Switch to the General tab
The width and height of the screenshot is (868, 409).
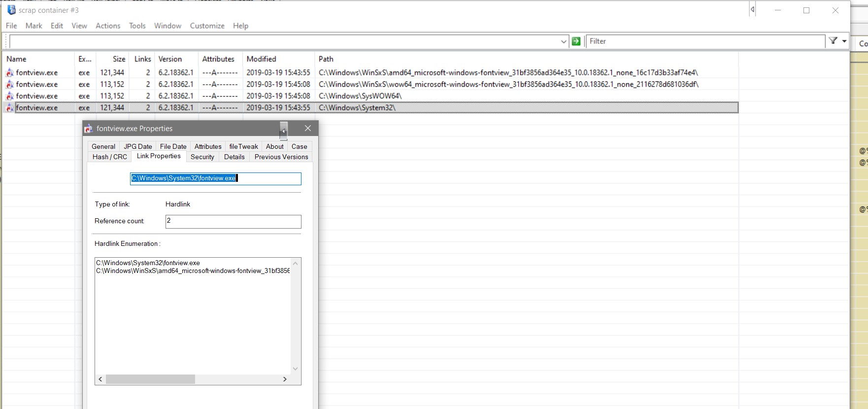pos(103,146)
